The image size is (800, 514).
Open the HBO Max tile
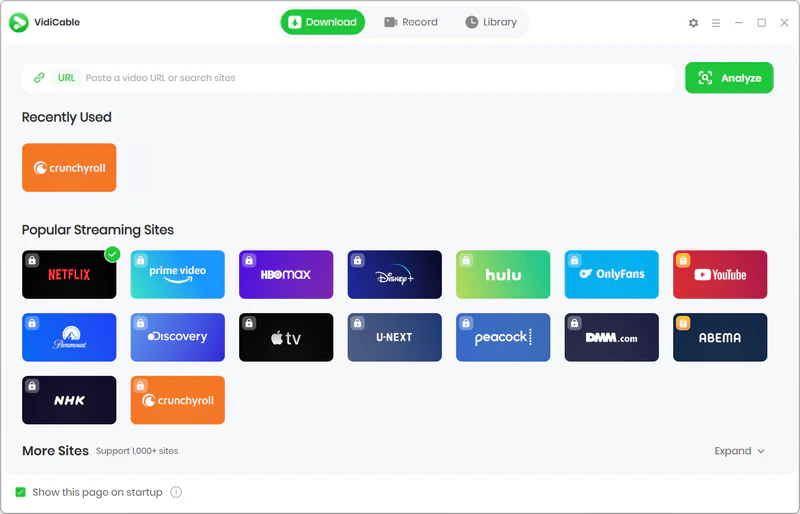coord(286,274)
